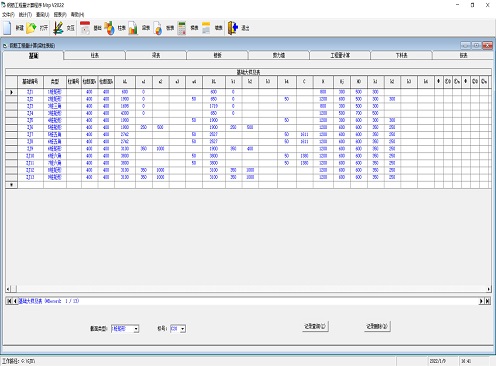Click the bar-chart beam table toolbar icon
Viewport: 496px width, 366px height.
point(133,28)
